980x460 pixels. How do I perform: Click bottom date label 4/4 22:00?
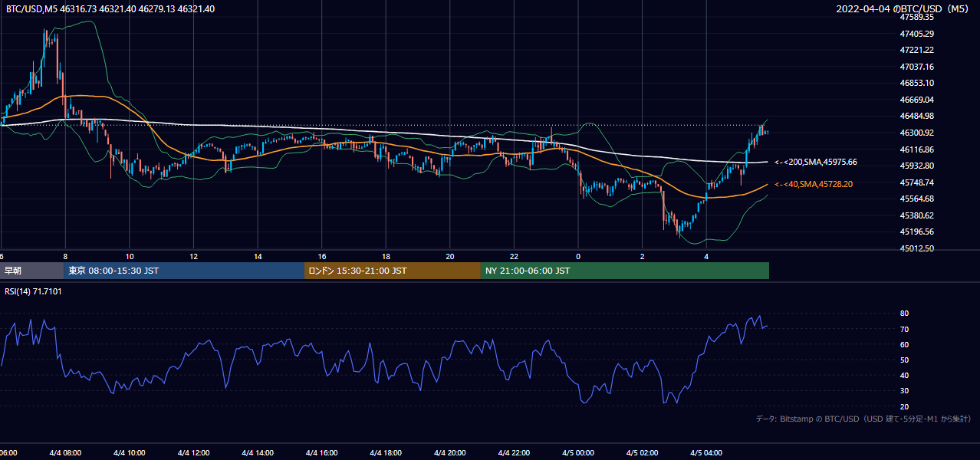coord(515,453)
